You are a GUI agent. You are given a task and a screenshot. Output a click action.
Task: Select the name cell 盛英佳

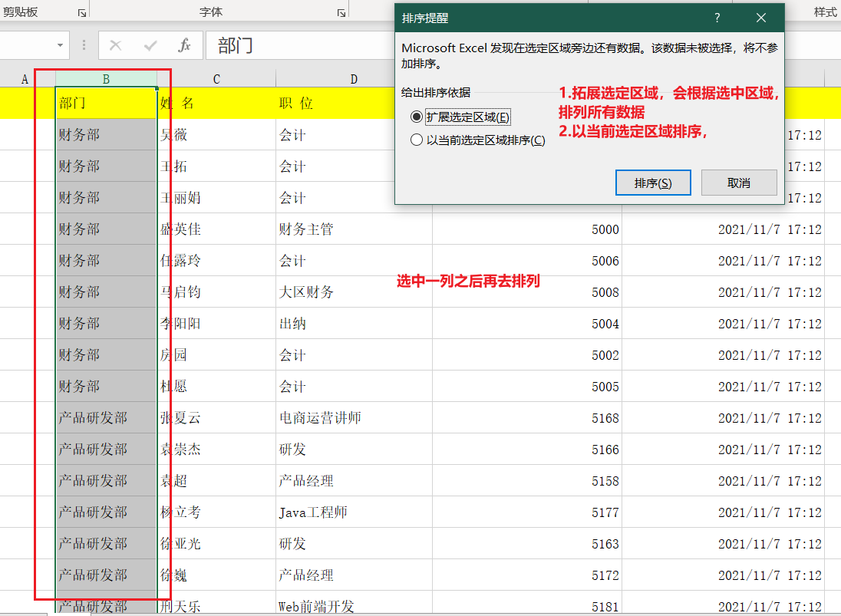[x=216, y=229]
